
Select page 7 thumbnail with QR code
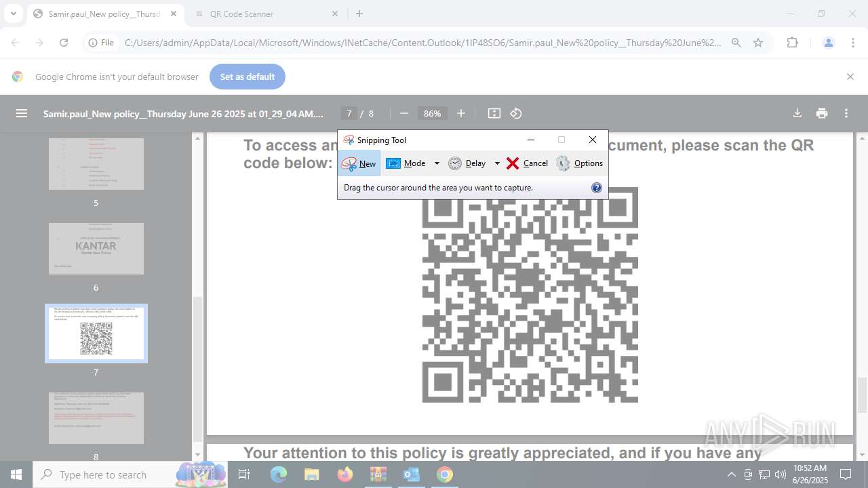96,333
